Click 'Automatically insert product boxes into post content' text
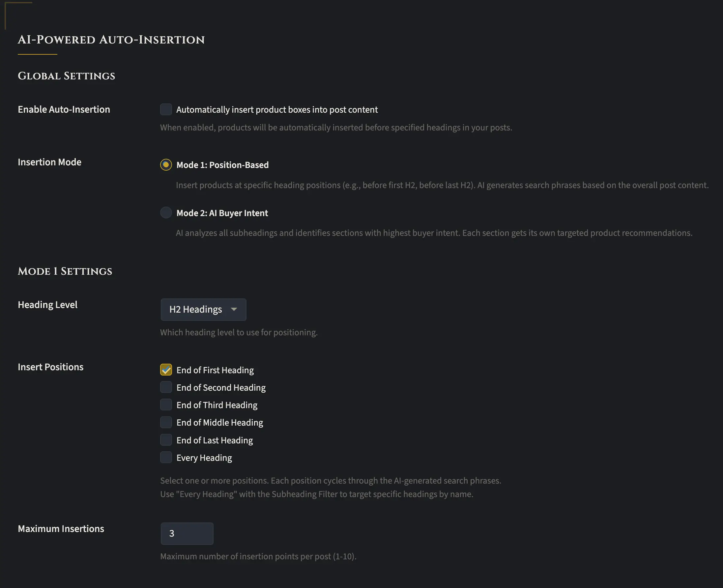723x588 pixels. 277,110
